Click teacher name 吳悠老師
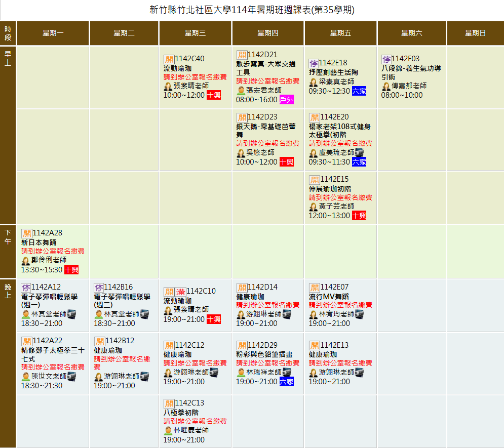 260,152
